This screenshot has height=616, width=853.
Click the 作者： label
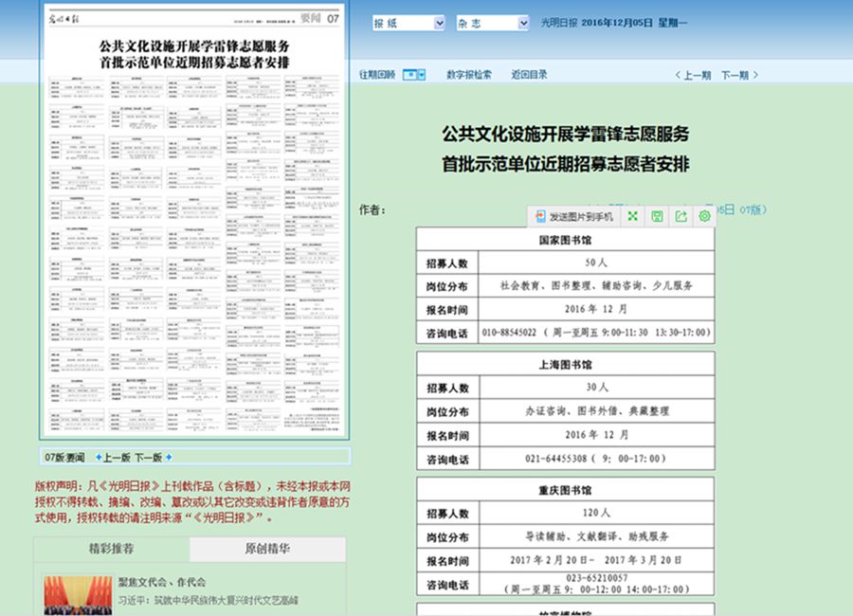372,210
